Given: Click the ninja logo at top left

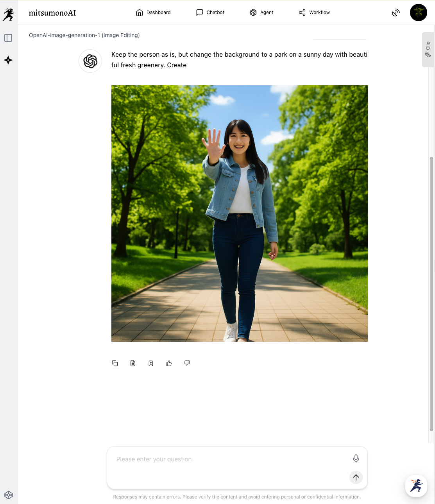Looking at the screenshot, I should tap(8, 14).
